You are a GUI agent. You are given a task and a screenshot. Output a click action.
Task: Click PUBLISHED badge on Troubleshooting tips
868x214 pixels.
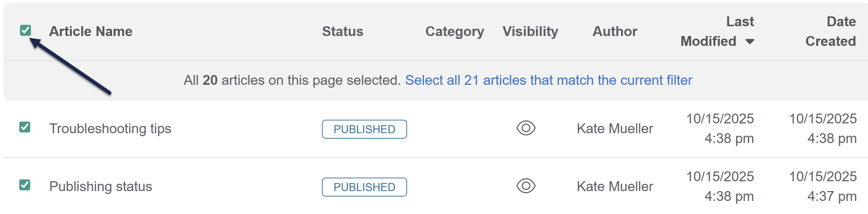point(364,129)
